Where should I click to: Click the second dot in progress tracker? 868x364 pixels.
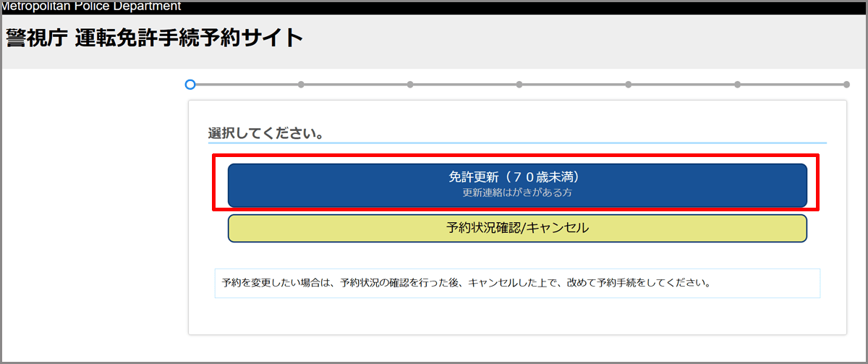pos(301,85)
